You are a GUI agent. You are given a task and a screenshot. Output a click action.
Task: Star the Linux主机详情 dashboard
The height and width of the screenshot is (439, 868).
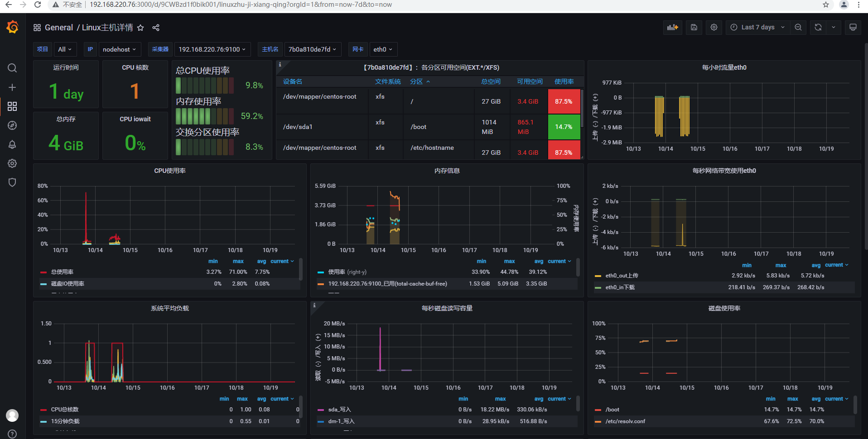pos(140,28)
